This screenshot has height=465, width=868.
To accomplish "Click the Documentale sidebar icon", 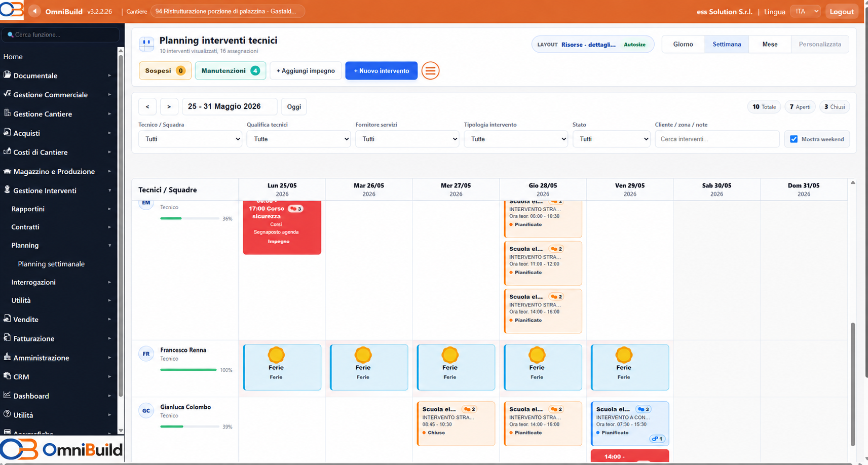I will point(7,75).
